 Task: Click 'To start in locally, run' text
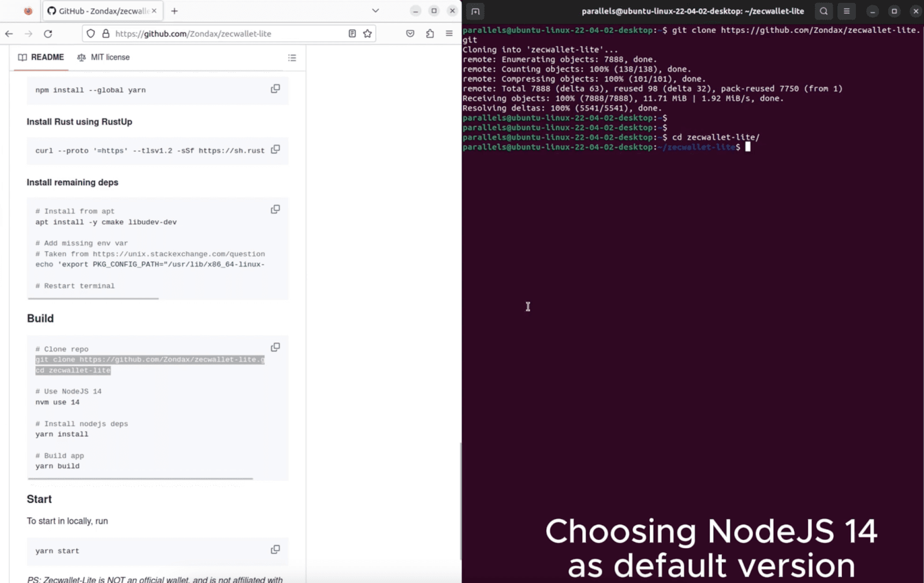tap(67, 521)
